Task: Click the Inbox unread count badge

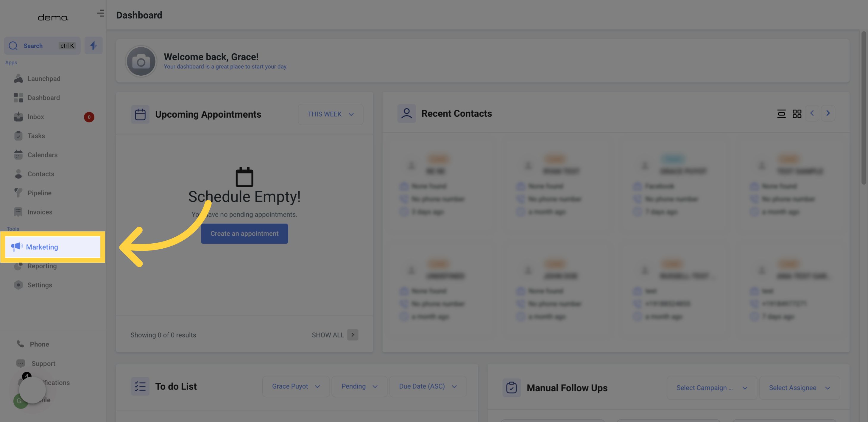Action: point(89,117)
